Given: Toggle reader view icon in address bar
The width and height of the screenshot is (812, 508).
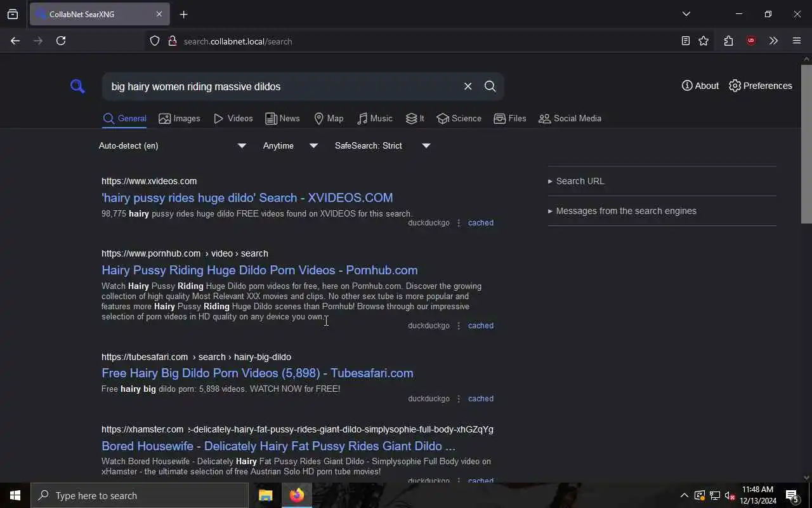Looking at the screenshot, I should [685, 41].
